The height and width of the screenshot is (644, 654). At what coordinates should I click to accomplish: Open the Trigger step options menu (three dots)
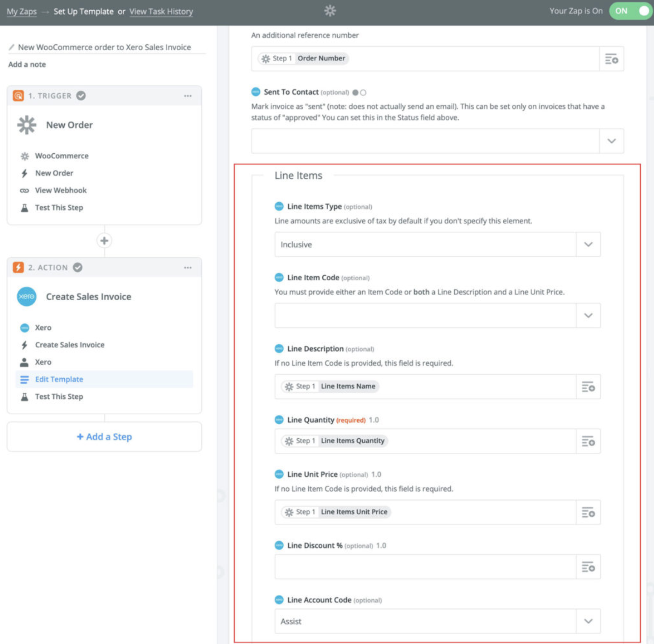188,96
